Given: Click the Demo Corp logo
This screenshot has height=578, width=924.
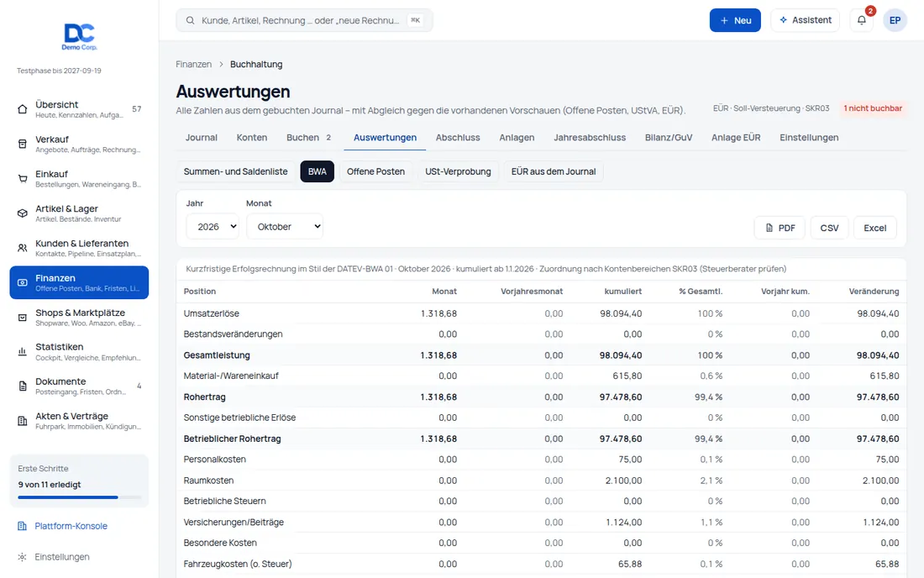Looking at the screenshot, I should [79, 36].
